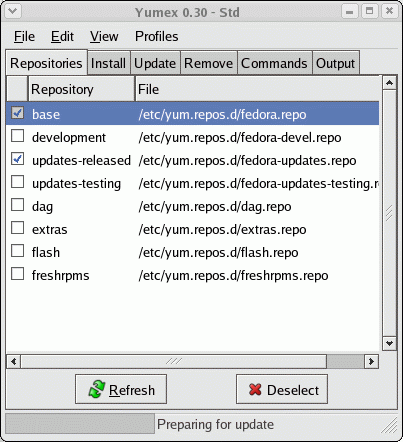The image size is (403, 442).
Task: Click the horizontal scrollbar left arrow
Action: 14,362
